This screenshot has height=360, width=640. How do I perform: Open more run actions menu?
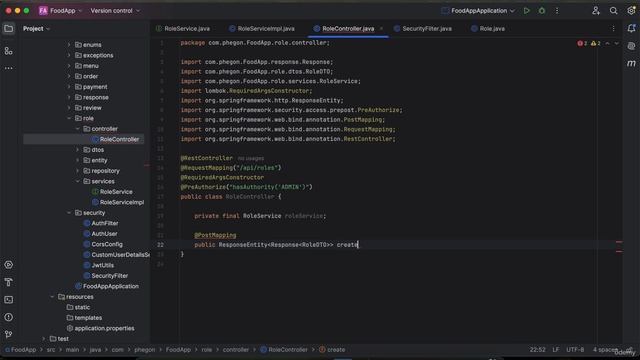(x=557, y=11)
